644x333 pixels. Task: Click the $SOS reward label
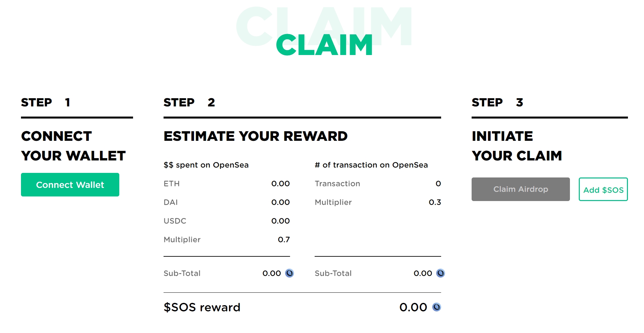[x=202, y=307]
